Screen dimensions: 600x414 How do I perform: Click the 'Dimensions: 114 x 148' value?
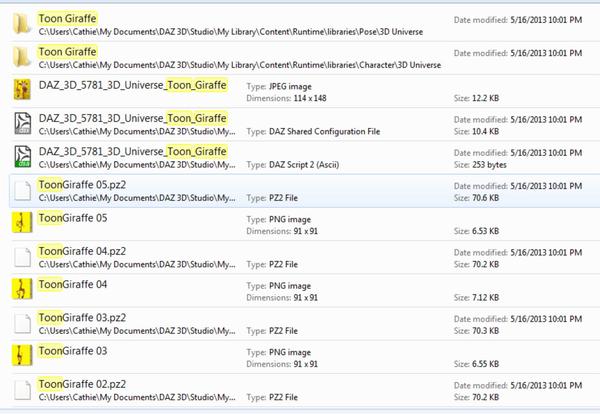[x=286, y=98]
